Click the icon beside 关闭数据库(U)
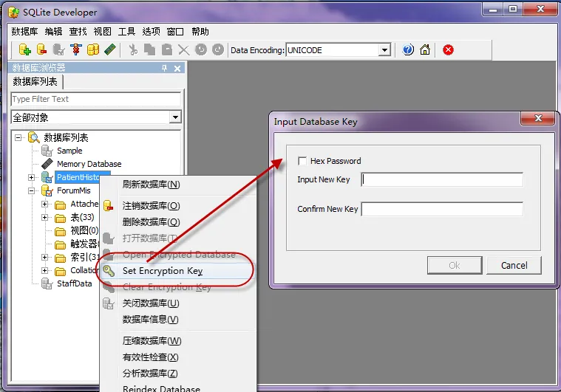Viewport: 561px width, 392px height. point(109,303)
